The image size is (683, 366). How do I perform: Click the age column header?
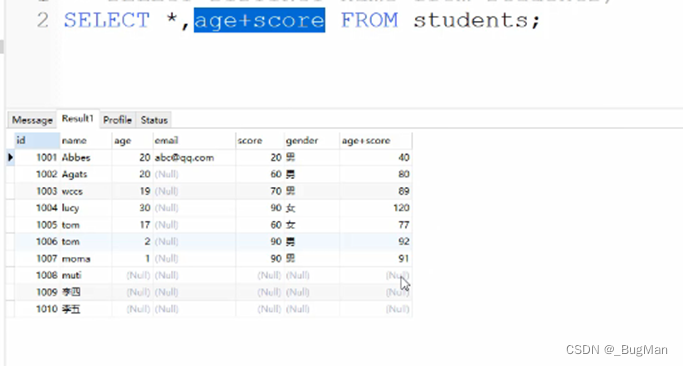coord(132,140)
